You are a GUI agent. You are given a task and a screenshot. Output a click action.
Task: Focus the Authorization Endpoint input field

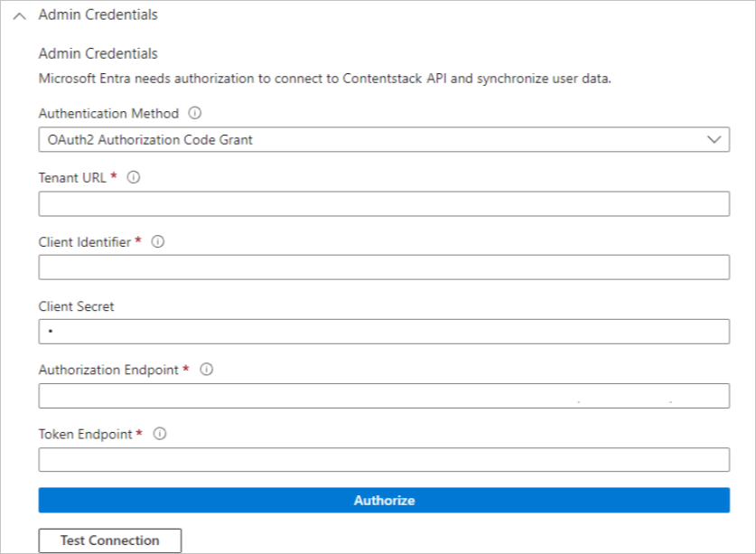coord(383,396)
